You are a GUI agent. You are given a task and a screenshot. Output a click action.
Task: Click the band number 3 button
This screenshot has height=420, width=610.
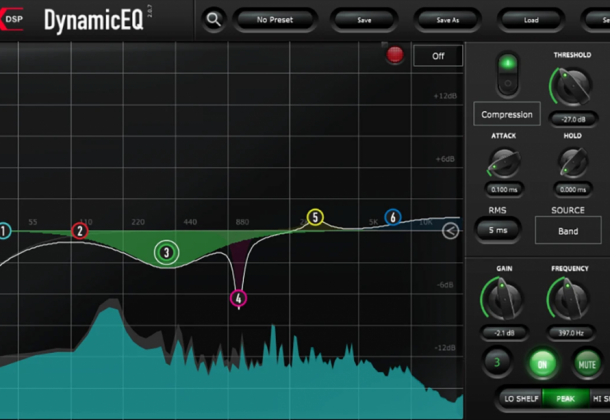pyautogui.click(x=497, y=362)
